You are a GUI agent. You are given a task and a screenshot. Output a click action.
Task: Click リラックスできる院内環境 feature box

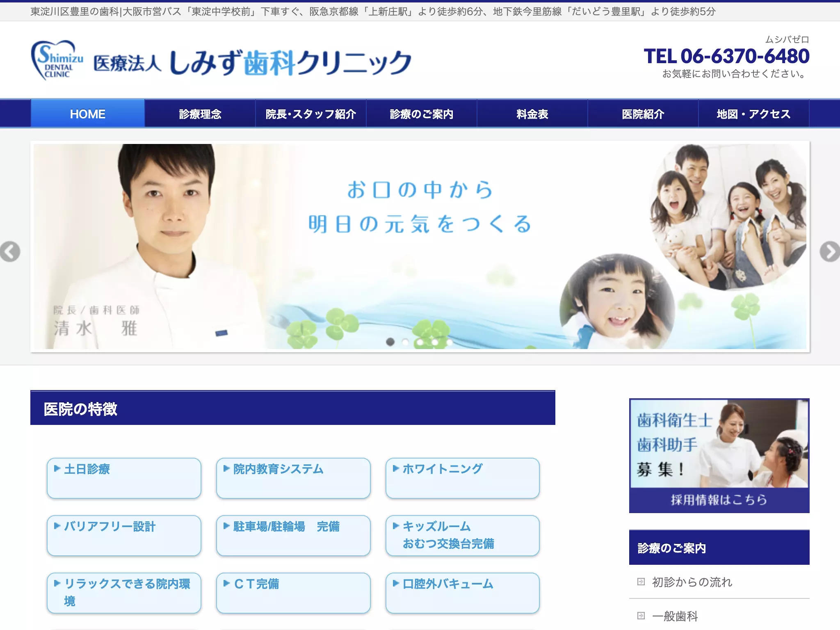pos(124,593)
